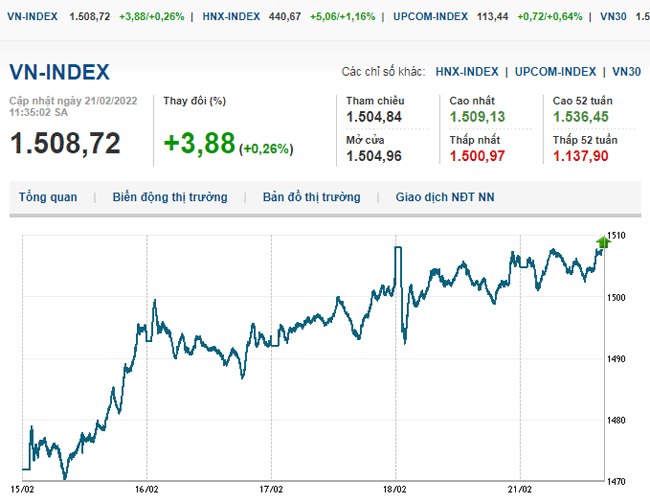Click the current index value 1.508,72

65,143
